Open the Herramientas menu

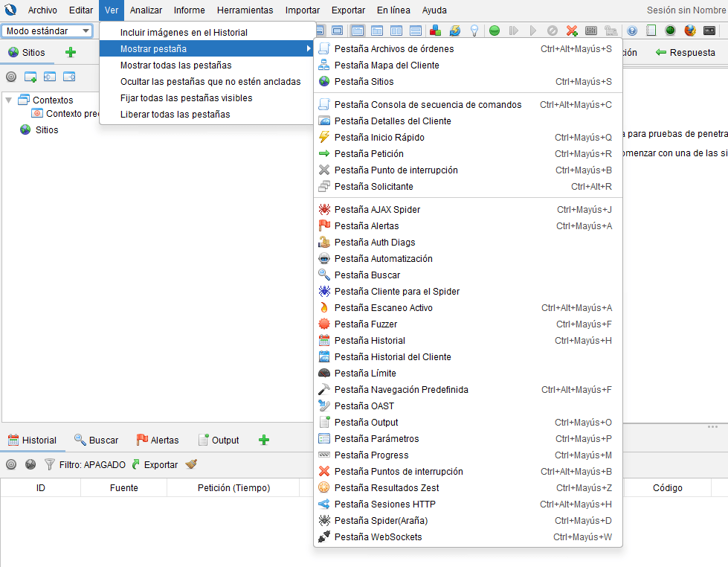pos(245,10)
